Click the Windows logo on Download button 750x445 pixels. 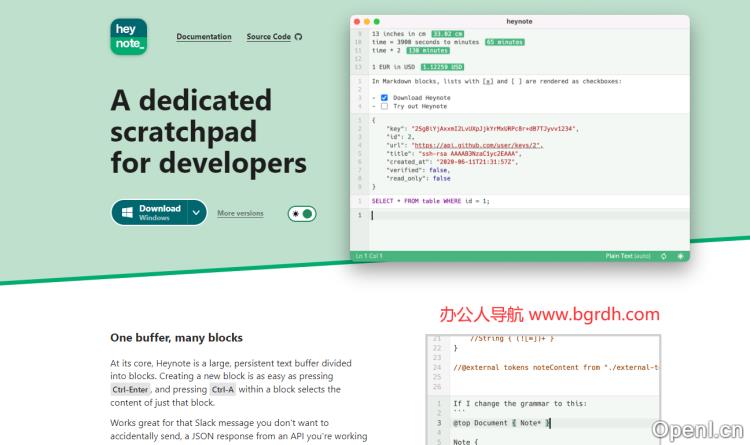click(x=128, y=212)
